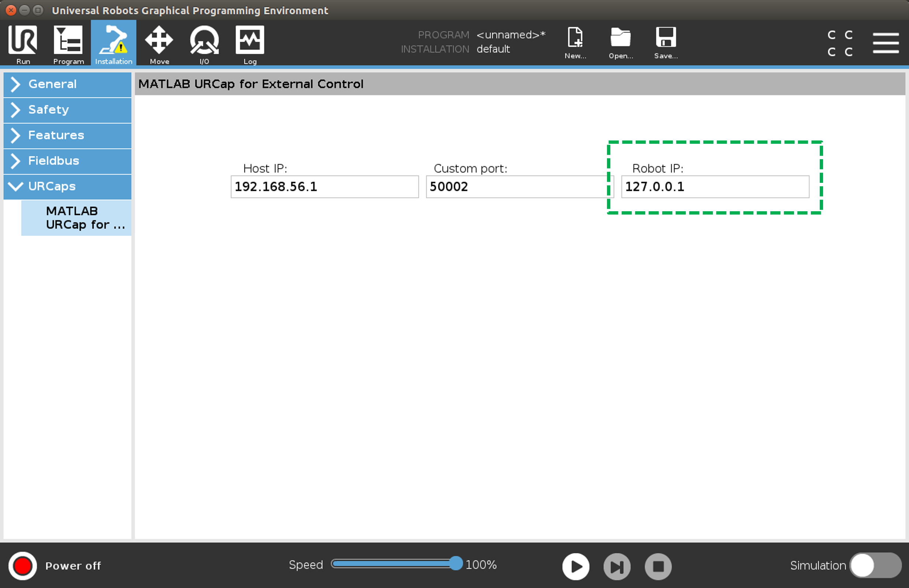Create a New program

point(575,42)
